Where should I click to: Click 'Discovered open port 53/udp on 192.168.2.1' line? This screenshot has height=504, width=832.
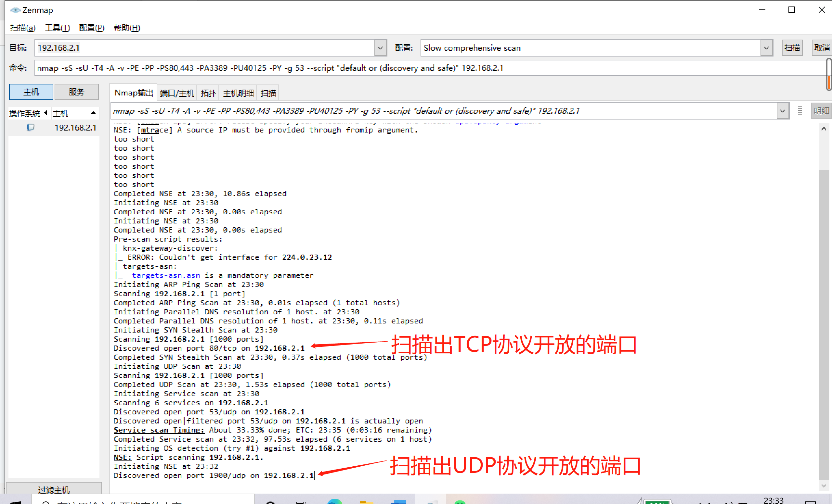(x=209, y=411)
